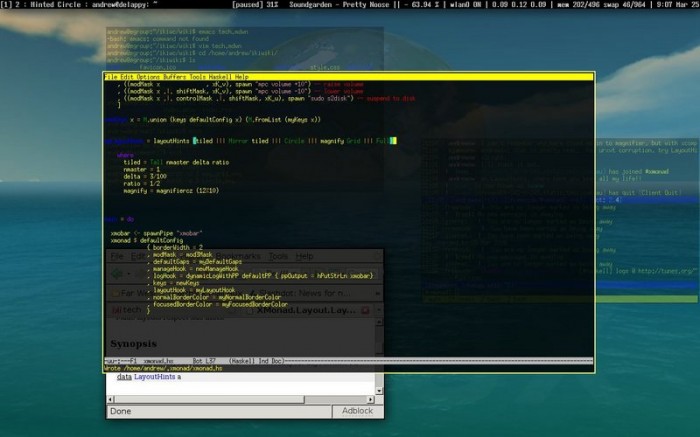Image resolution: width=700 pixels, height=437 pixels.
Task: Click the green back arrow in browser
Action: (x=117, y=274)
